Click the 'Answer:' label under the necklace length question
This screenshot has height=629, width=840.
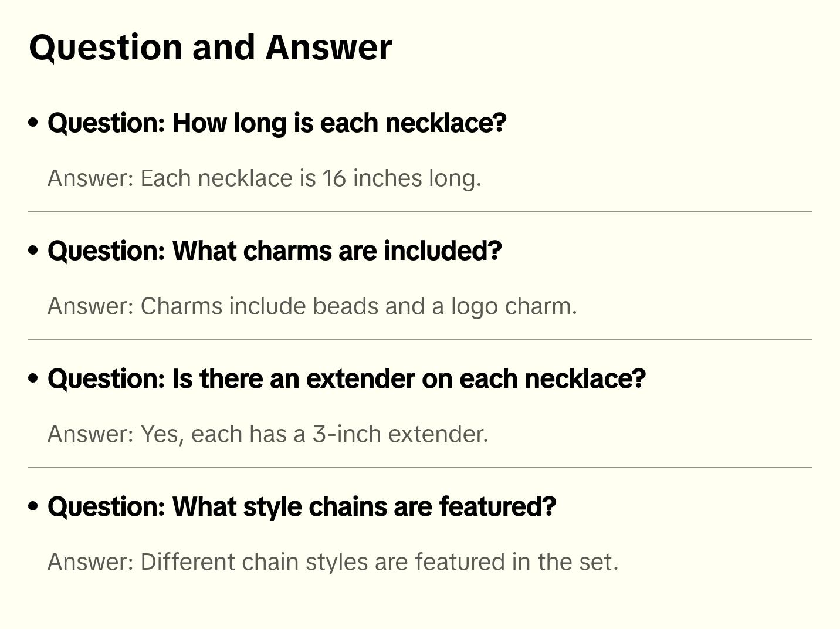click(91, 178)
